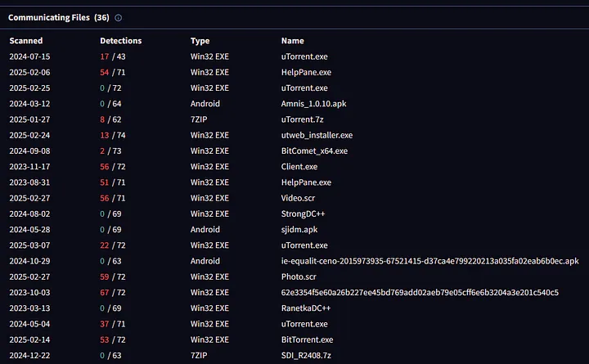This screenshot has width=589, height=364.
Task: Click the 67 / 72 detections value
Action: (x=113, y=293)
